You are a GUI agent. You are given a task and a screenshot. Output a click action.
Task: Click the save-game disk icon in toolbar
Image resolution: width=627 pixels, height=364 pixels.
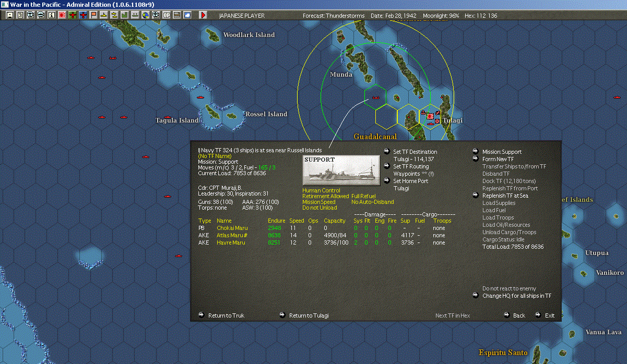click(x=9, y=15)
